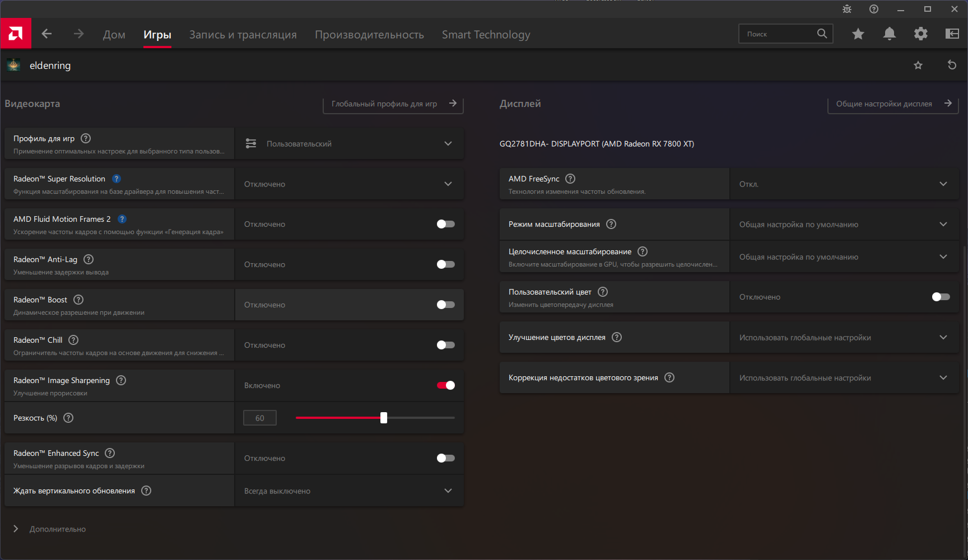Click the Резкость value field 60
The width and height of the screenshot is (968, 560).
point(260,418)
